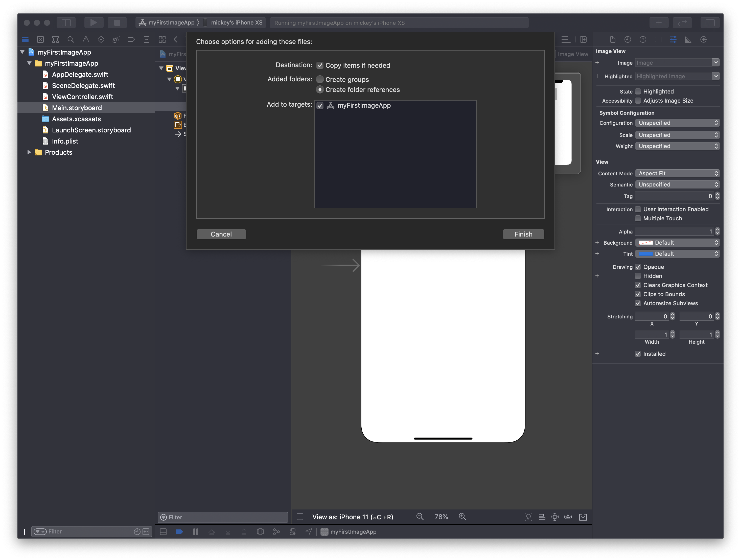The width and height of the screenshot is (741, 560).
Task: Show the Quick Help inspector
Action: tap(643, 39)
